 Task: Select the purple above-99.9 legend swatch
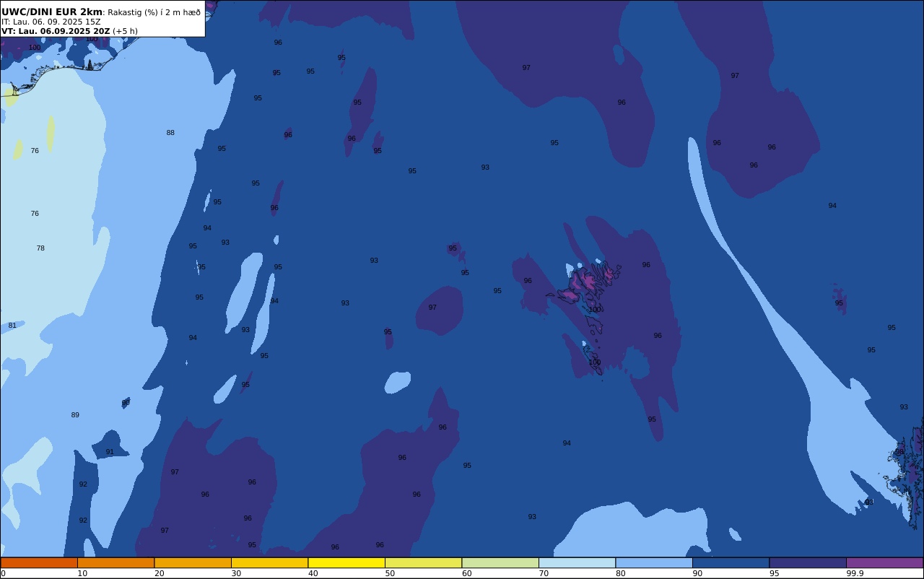884,562
